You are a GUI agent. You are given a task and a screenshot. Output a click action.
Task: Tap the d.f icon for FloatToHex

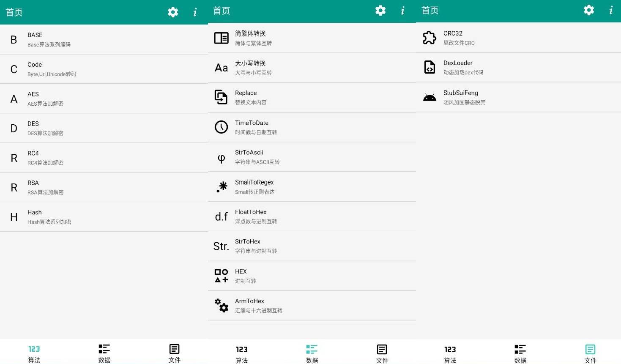tap(221, 216)
